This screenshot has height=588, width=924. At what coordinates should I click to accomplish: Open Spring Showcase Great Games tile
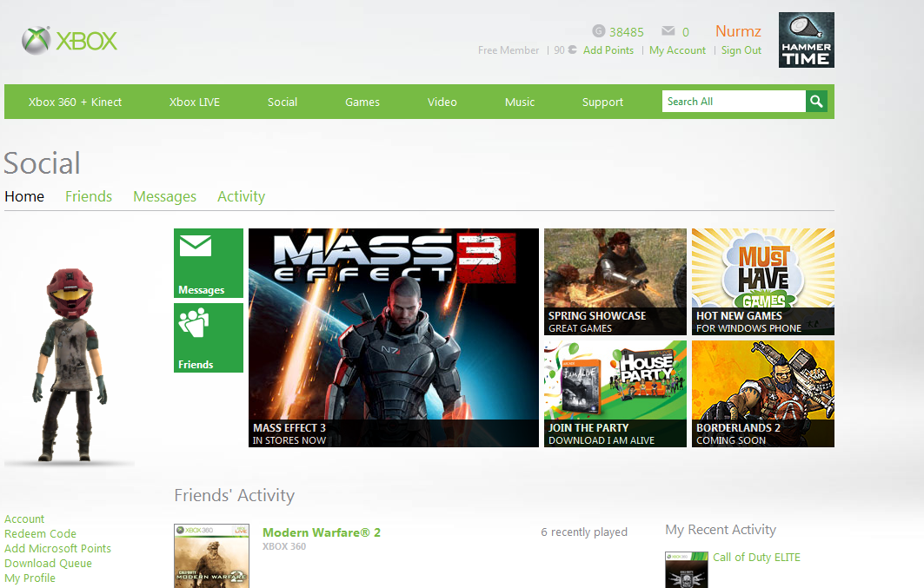coord(615,282)
